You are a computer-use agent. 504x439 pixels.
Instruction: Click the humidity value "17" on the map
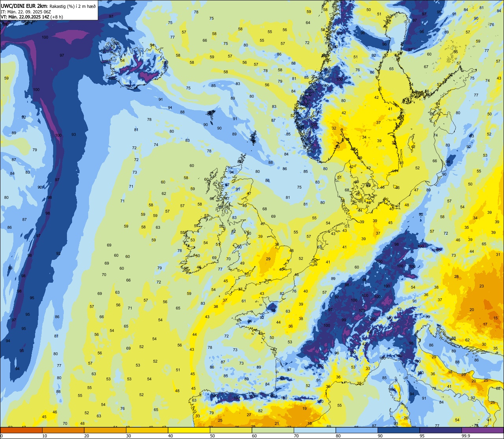tap(485, 324)
